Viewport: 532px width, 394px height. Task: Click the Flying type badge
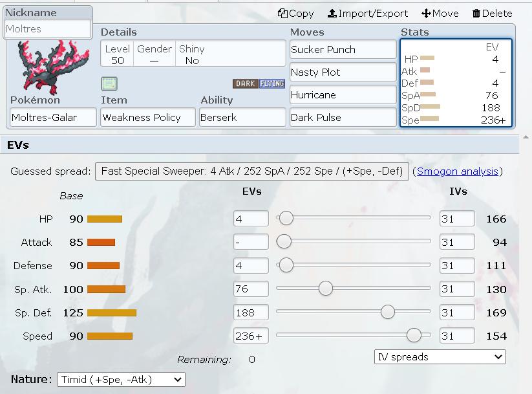[271, 83]
